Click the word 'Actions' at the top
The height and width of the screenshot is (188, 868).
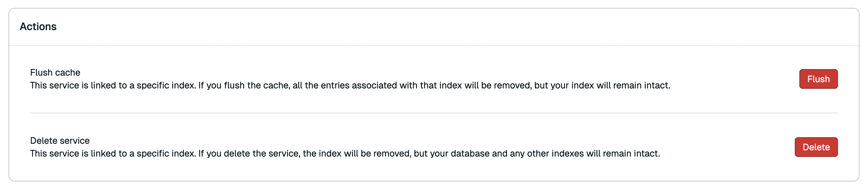click(x=38, y=27)
